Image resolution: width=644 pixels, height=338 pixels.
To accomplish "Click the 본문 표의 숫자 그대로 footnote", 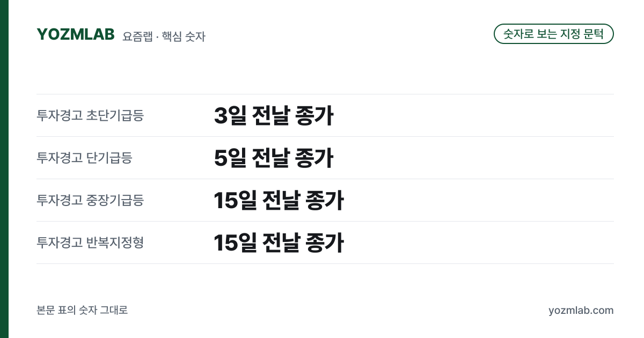I will [82, 310].
